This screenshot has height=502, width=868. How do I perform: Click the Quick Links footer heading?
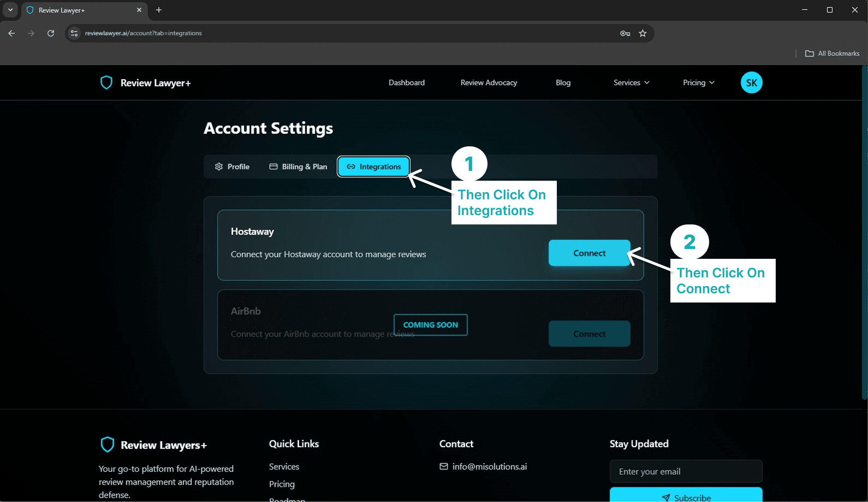[294, 444]
